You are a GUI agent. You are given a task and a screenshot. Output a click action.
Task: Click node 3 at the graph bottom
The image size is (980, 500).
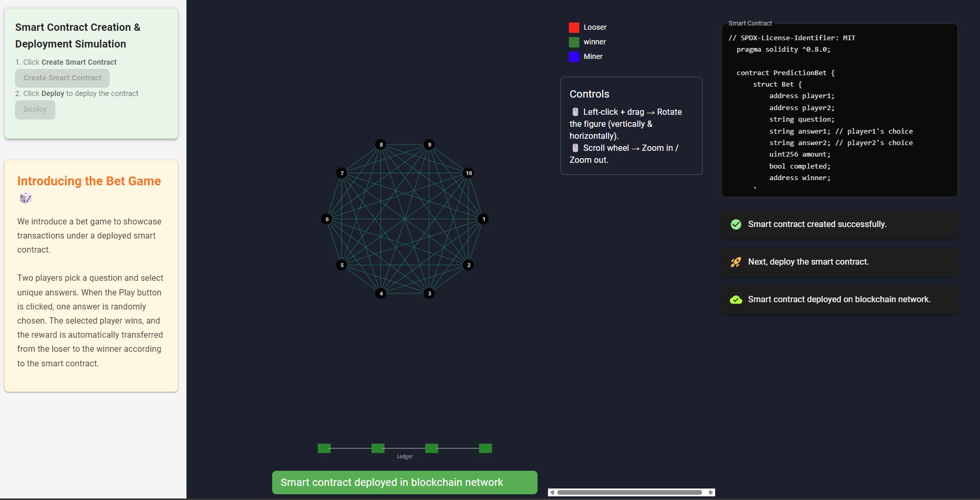coord(429,293)
